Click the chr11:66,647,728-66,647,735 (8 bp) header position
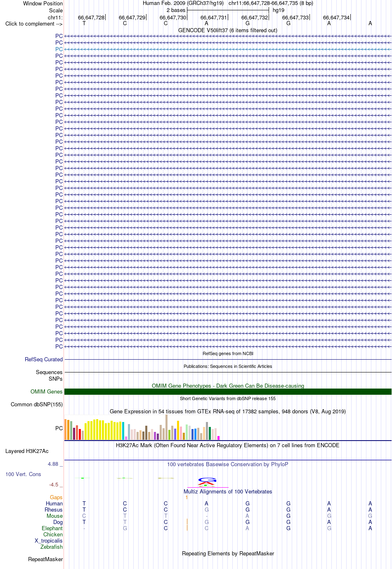 click(271, 3)
